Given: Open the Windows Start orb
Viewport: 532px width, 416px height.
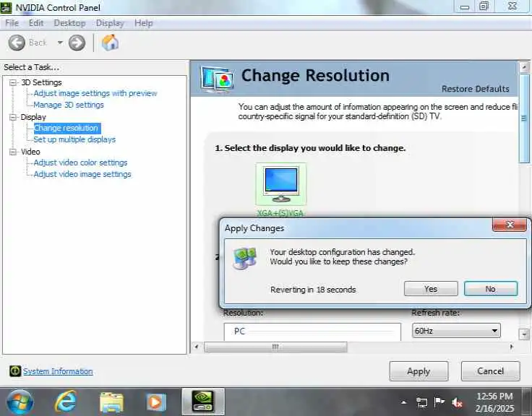Looking at the screenshot, I should pos(20,402).
